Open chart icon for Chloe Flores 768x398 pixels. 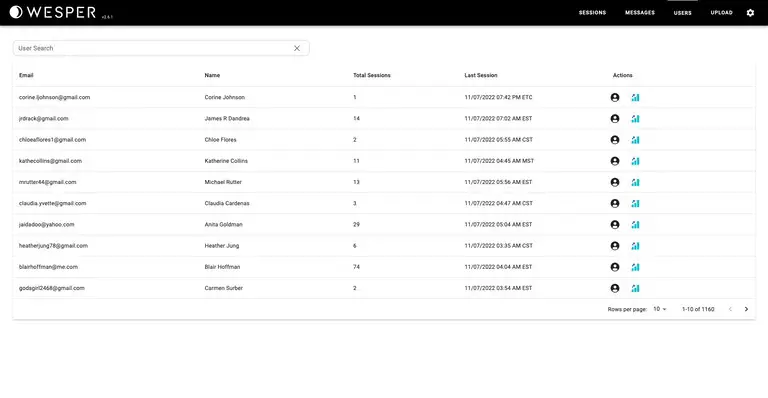pos(635,140)
